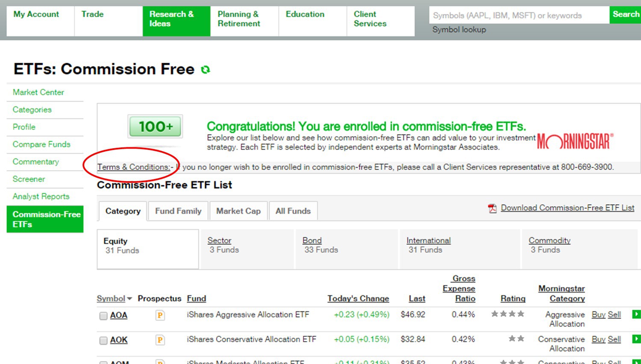Viewport: 641px width, 364px height.
Task: Select the Commodity category link
Action: coord(550,241)
